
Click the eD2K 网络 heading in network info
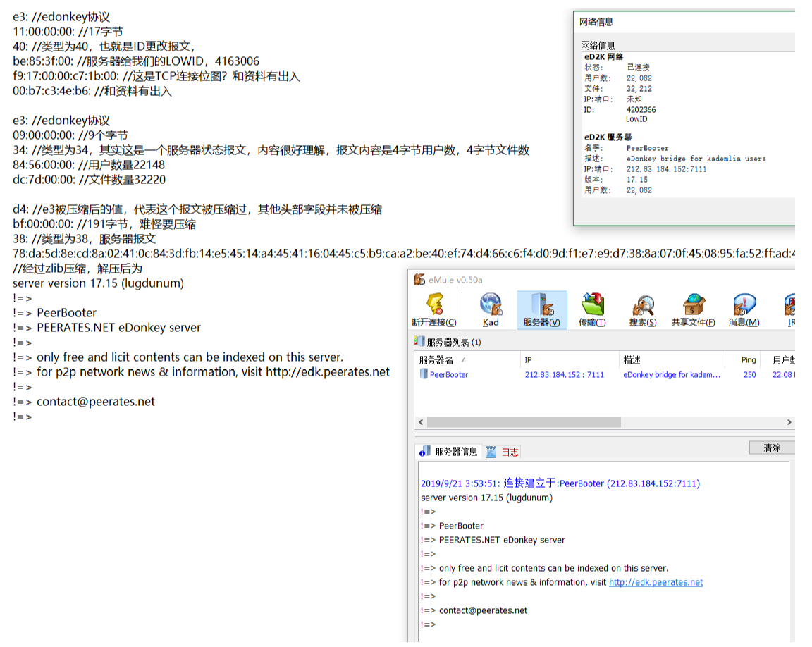[604, 57]
